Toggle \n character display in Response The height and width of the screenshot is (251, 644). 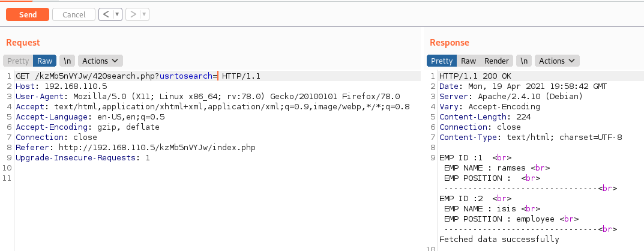[525, 61]
